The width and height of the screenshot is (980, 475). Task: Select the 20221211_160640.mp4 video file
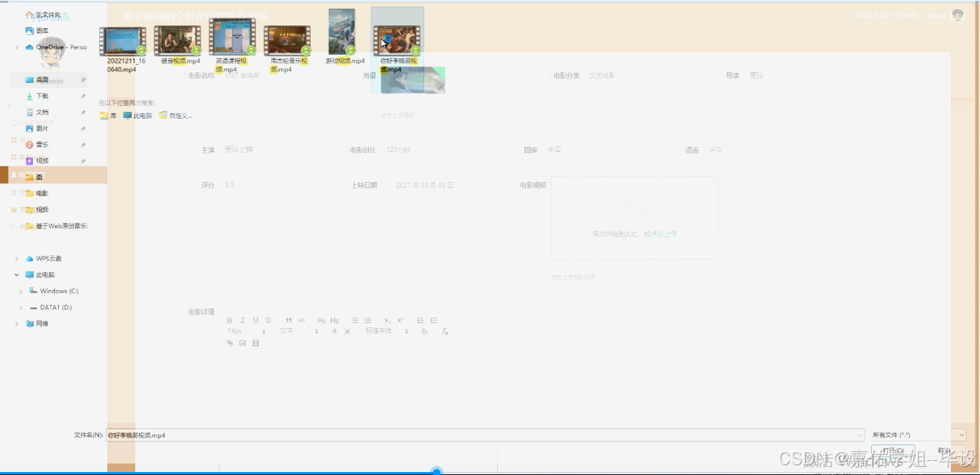(x=122, y=49)
